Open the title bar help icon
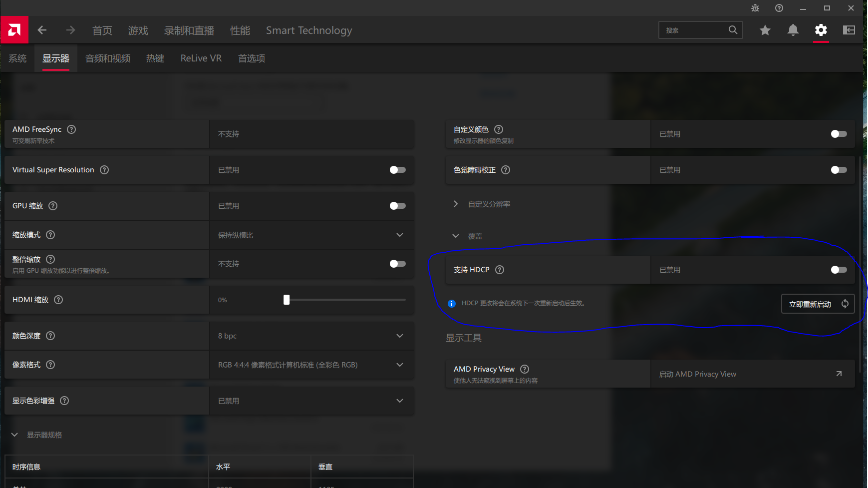868x488 pixels. 779,8
